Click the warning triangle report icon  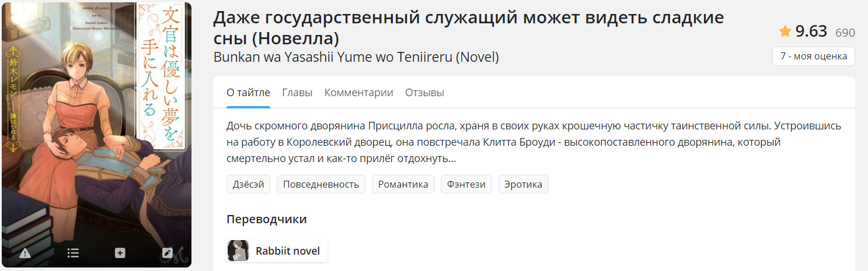pyautogui.click(x=25, y=253)
